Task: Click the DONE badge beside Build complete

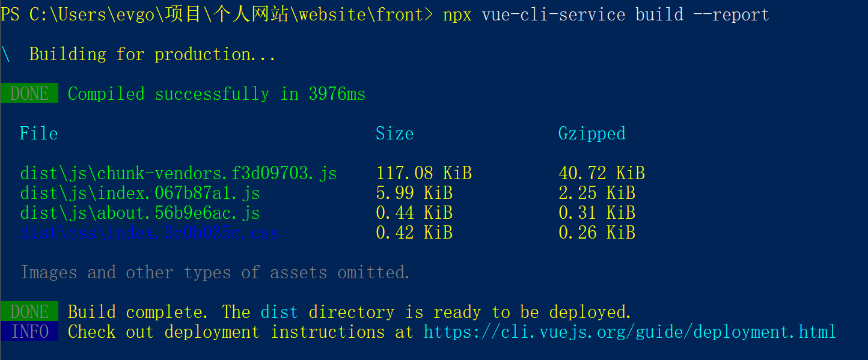Action: [29, 312]
